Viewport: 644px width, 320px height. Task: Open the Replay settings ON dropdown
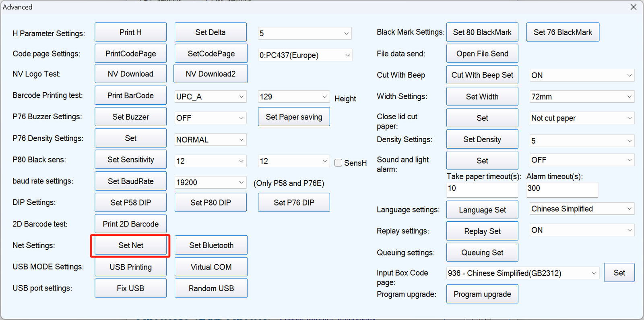coord(582,230)
